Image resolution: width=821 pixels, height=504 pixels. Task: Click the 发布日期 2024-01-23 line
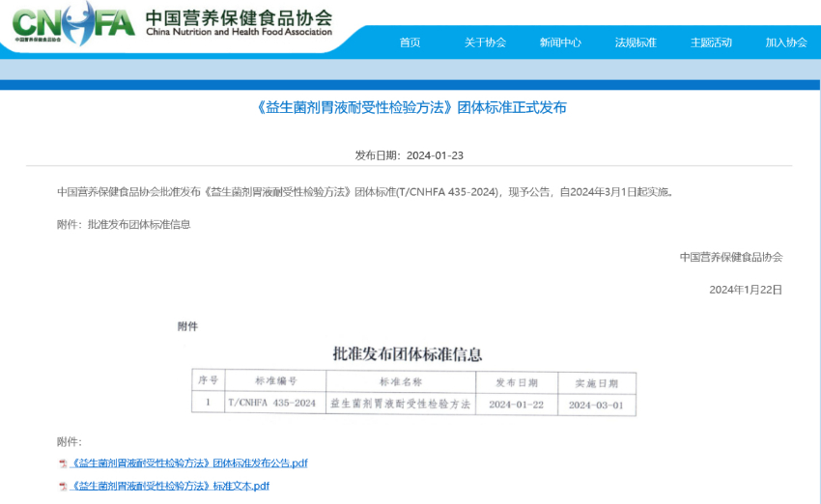point(410,155)
